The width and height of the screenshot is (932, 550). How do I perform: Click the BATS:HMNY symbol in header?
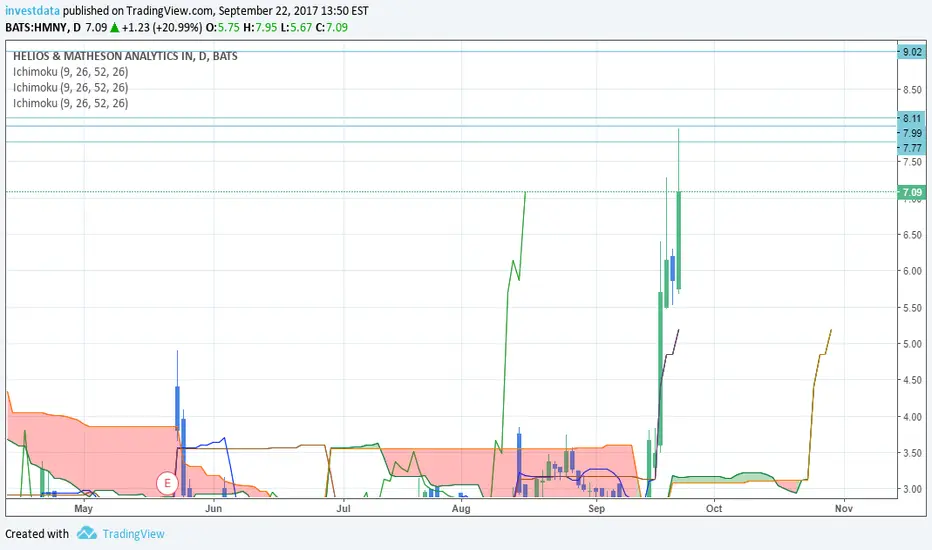tap(36, 27)
